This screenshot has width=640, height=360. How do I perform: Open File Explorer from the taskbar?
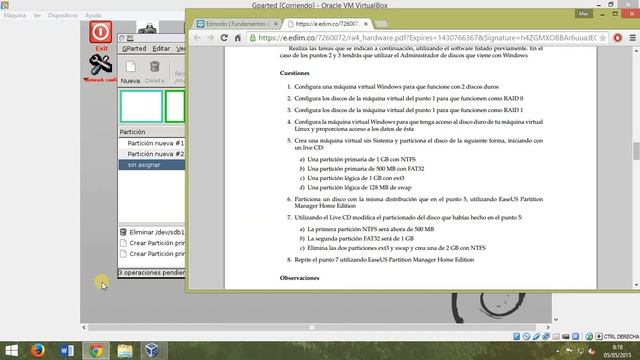125,351
